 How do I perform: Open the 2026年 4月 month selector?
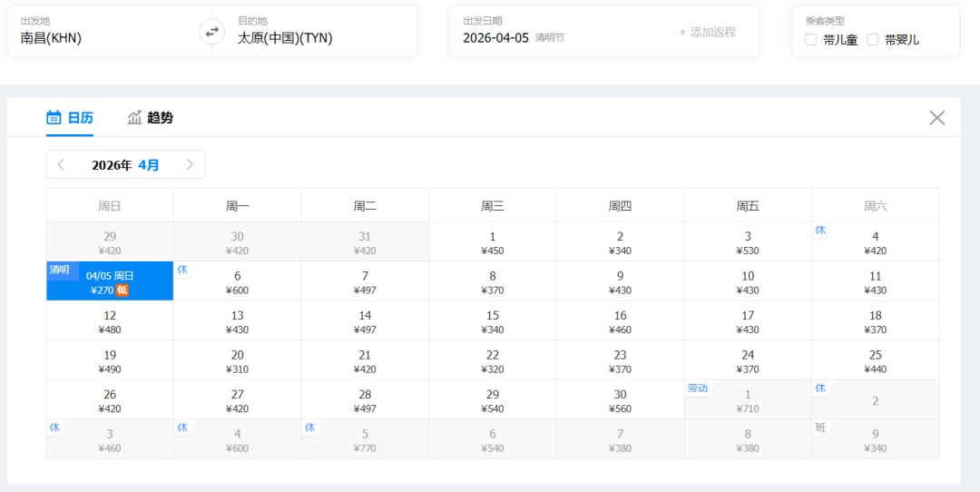click(125, 165)
